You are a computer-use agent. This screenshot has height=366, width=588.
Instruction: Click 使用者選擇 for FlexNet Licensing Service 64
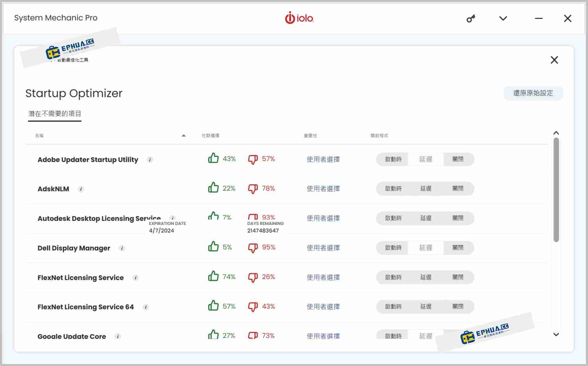point(323,307)
